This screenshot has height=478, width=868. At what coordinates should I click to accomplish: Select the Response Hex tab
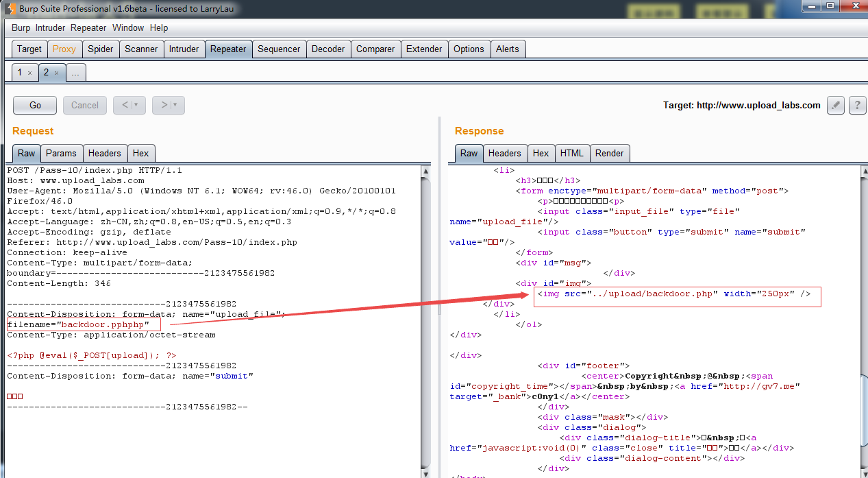pyautogui.click(x=541, y=153)
